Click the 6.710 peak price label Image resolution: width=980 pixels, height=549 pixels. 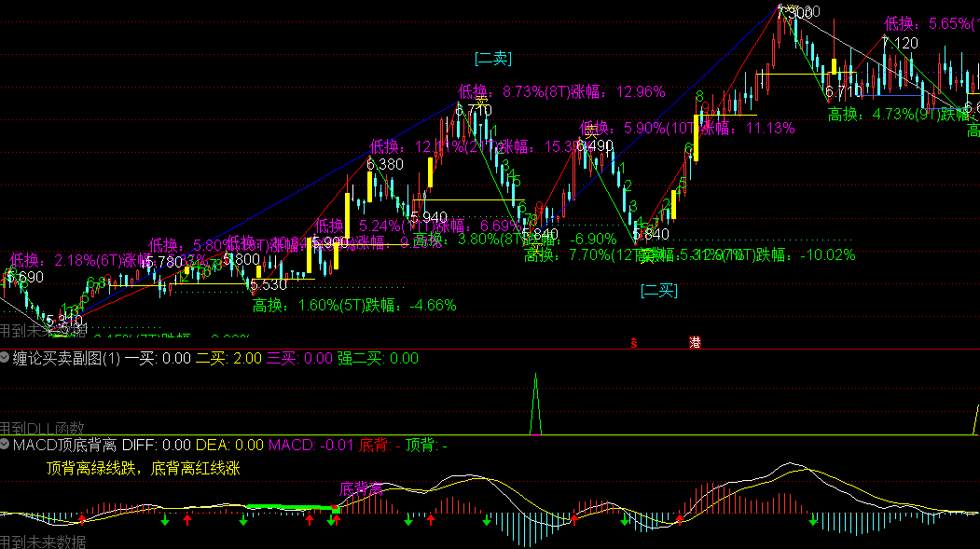pos(473,111)
